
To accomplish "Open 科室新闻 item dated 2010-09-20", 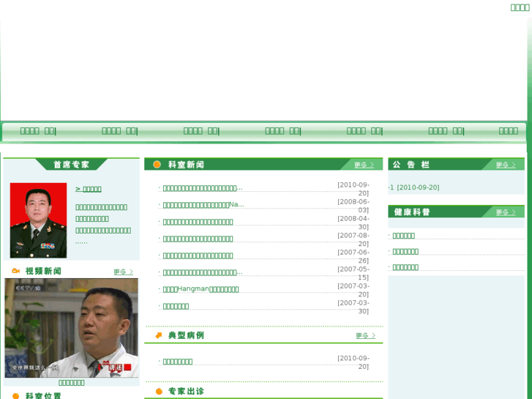I will (x=203, y=188).
